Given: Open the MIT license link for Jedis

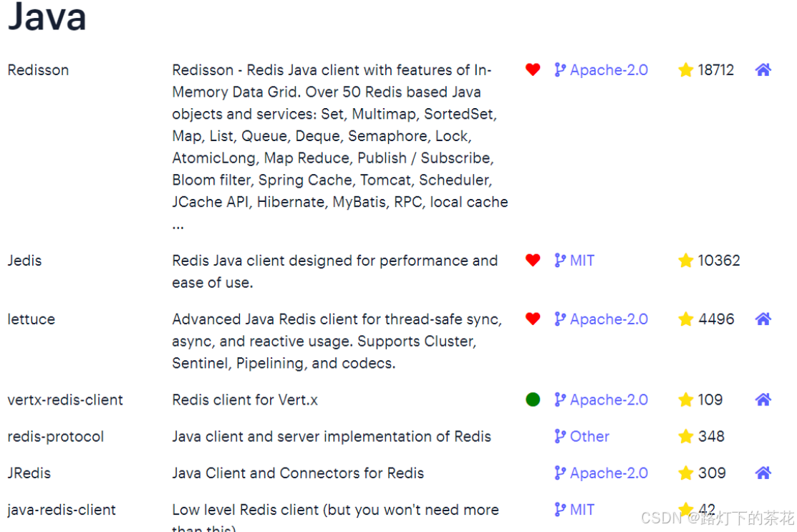Looking at the screenshot, I should pyautogui.click(x=582, y=260).
